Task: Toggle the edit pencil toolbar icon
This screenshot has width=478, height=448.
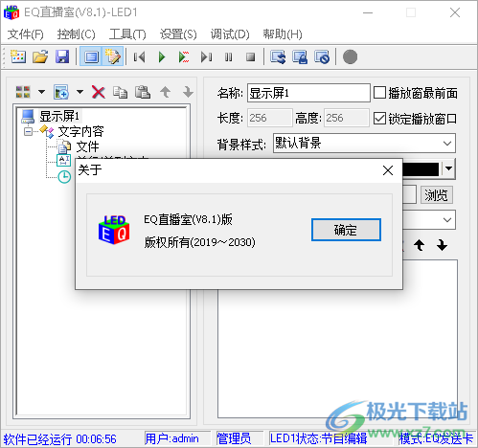Action: pyautogui.click(x=113, y=57)
